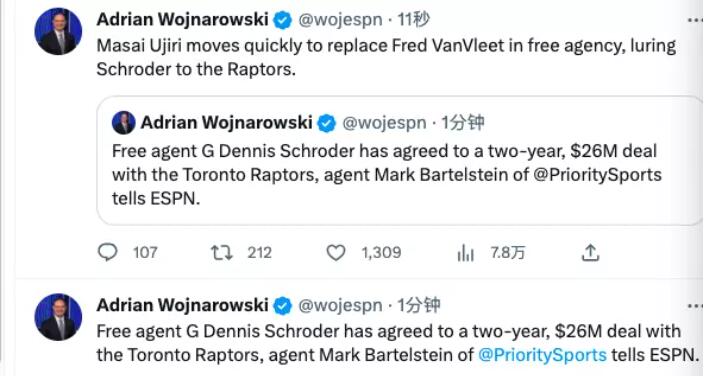Open the @PrioritySports mention link

[x=542, y=355]
